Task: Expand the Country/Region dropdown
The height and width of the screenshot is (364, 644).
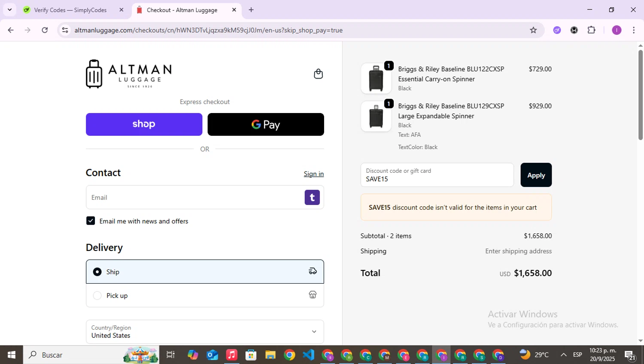Action: [x=205, y=332]
